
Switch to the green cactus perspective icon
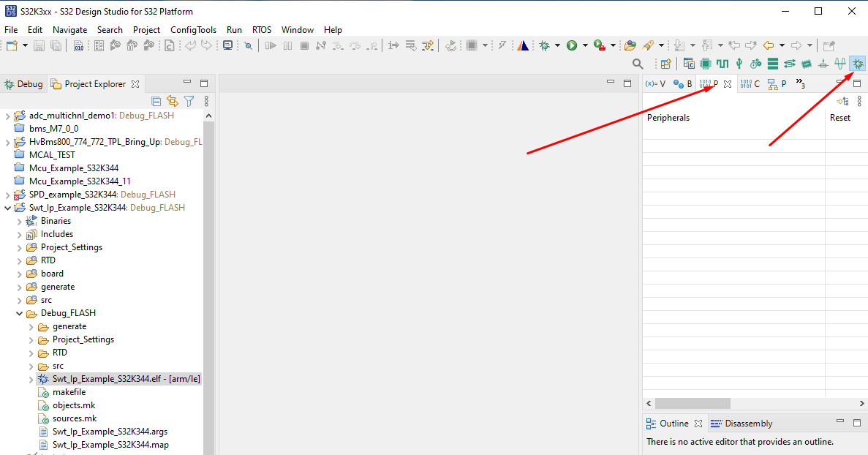739,64
